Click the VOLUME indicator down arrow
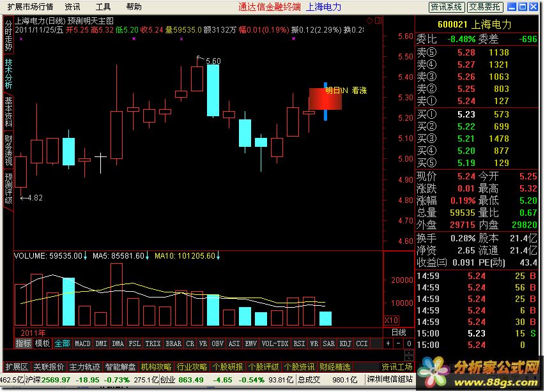 (x=85, y=256)
